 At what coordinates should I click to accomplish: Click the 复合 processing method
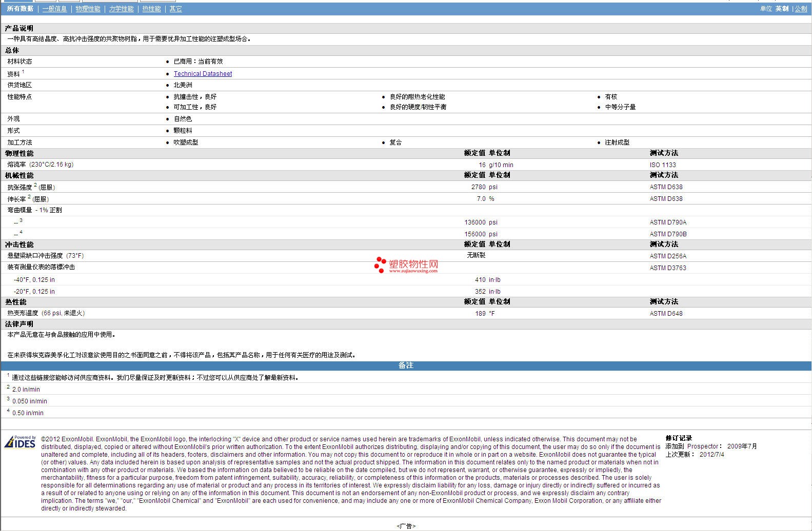(395, 142)
